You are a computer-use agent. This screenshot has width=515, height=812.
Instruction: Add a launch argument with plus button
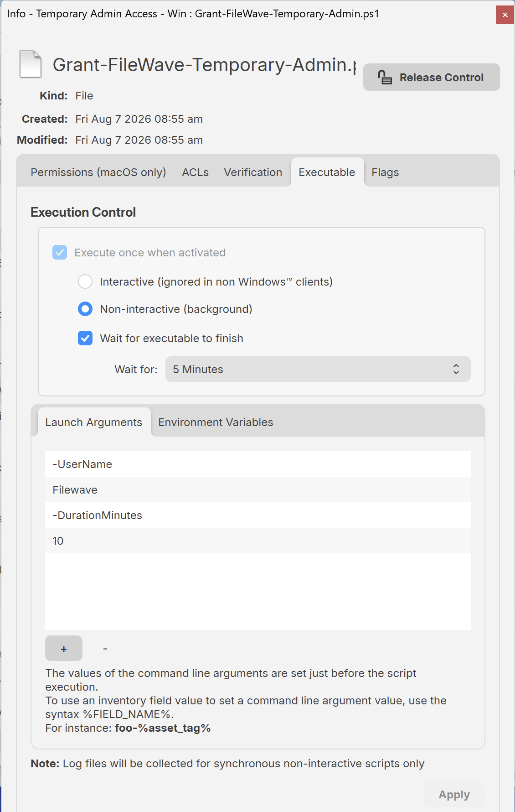pos(64,648)
